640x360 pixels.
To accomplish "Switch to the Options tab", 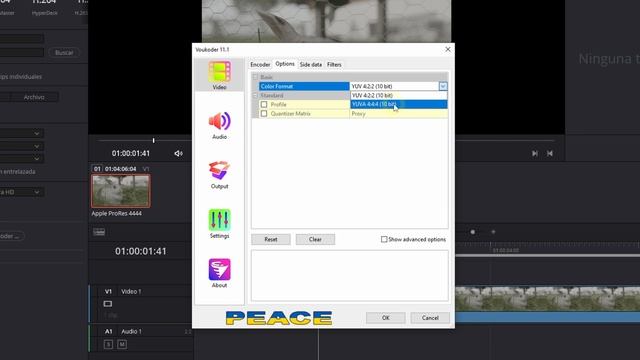I will click(285, 64).
